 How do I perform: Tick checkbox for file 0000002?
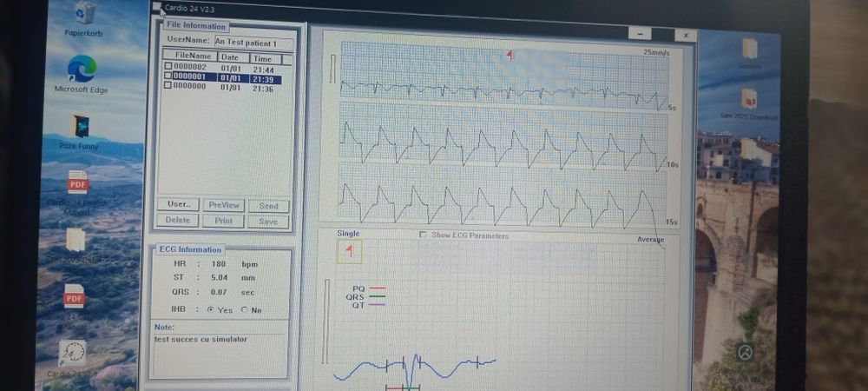[168, 67]
